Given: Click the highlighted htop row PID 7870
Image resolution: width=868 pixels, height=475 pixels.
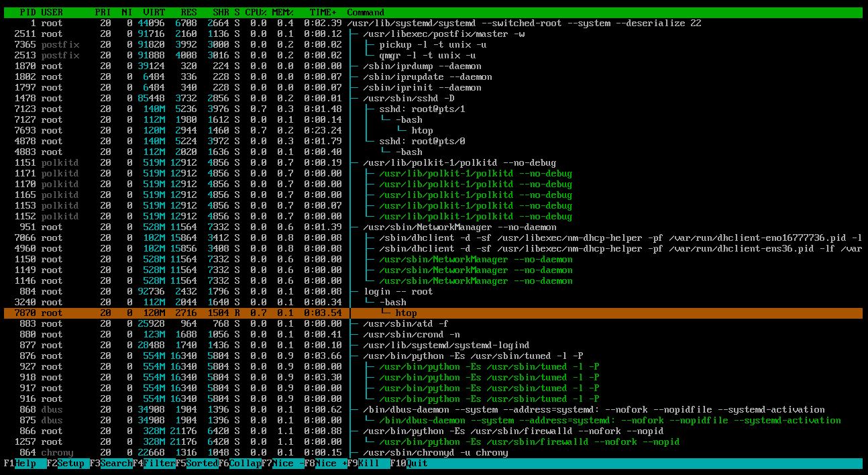Looking at the screenshot, I should coord(433,313).
